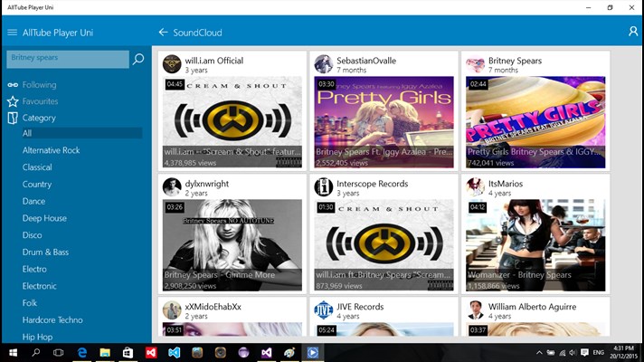
Task: Open the blue Visual Studio Code taskbar icon
Action: point(175,353)
